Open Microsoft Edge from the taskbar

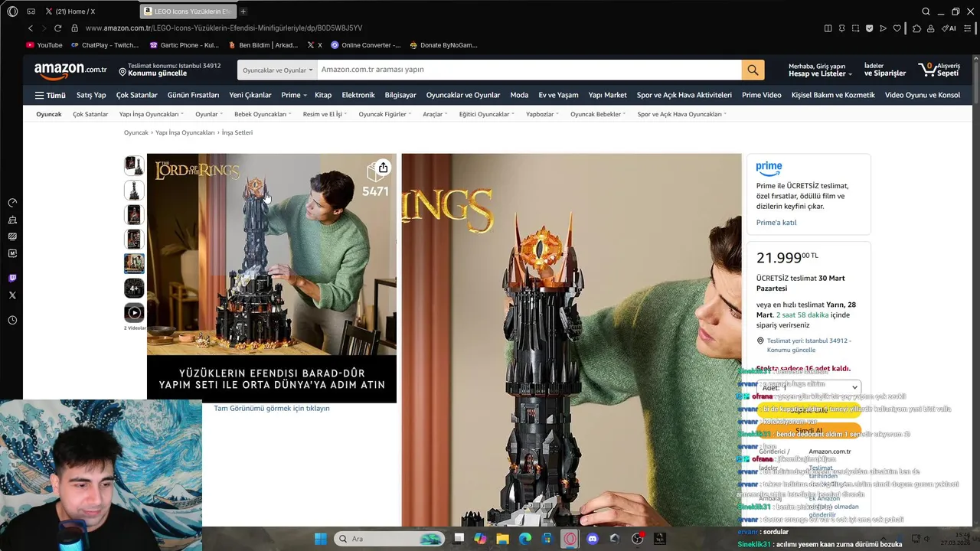coord(525,539)
